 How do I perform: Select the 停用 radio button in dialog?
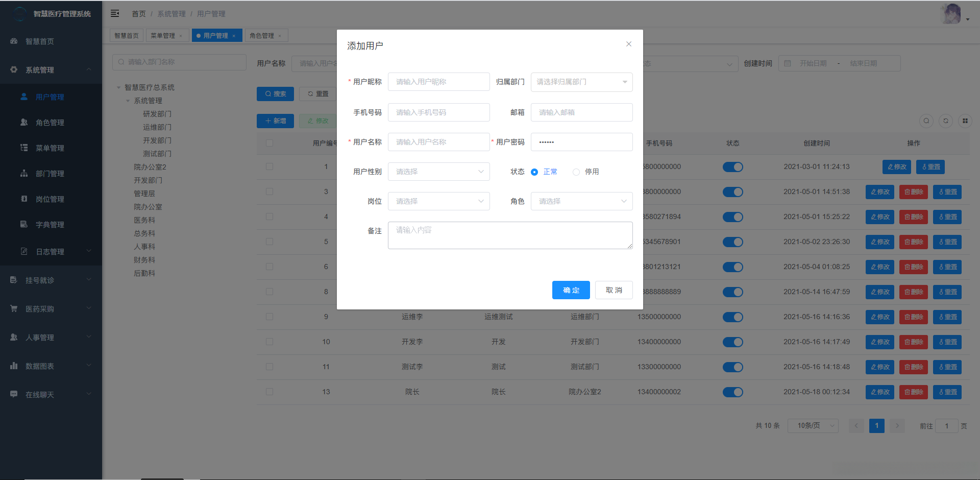pos(576,172)
